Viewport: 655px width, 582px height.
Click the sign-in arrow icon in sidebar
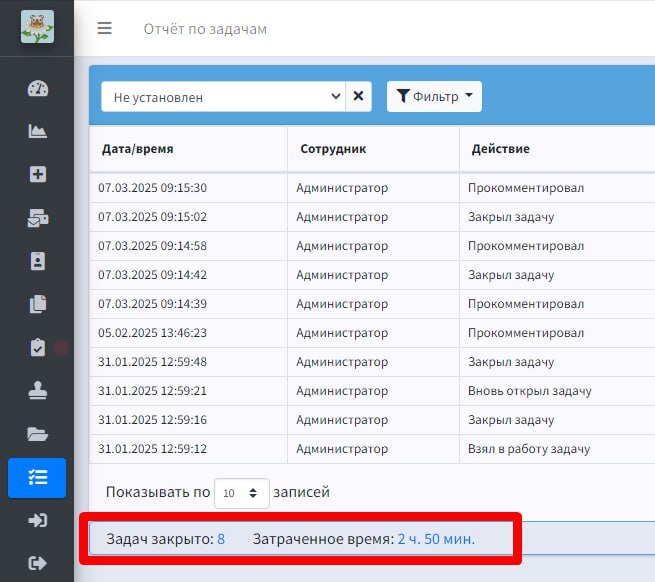pos(38,521)
